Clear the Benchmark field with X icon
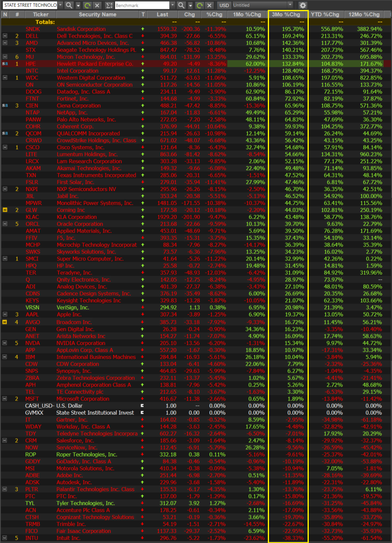The image size is (392, 543). (x=209, y=5)
